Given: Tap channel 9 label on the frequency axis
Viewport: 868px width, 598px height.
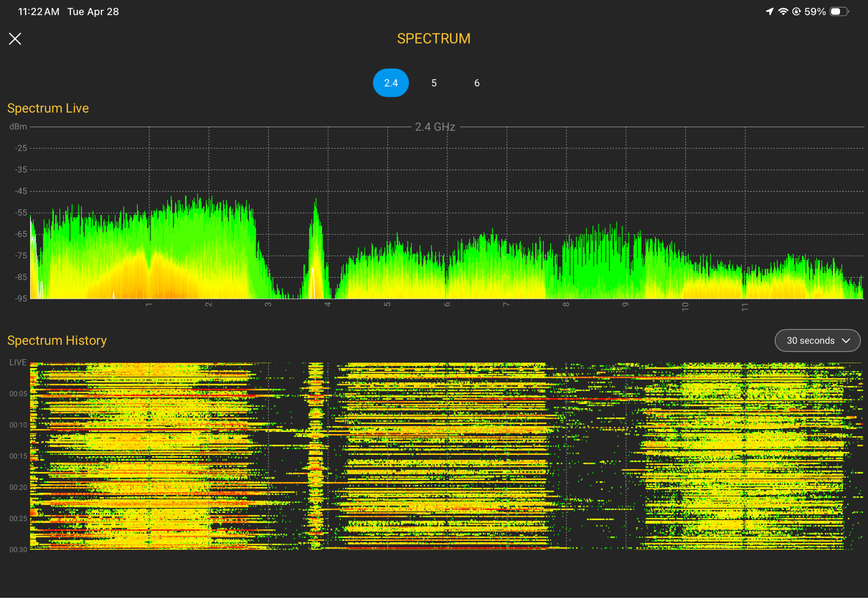Looking at the screenshot, I should pos(626,305).
